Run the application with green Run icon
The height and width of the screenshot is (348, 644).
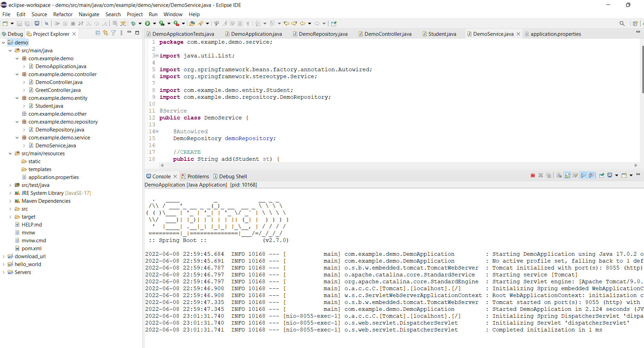[148, 23]
